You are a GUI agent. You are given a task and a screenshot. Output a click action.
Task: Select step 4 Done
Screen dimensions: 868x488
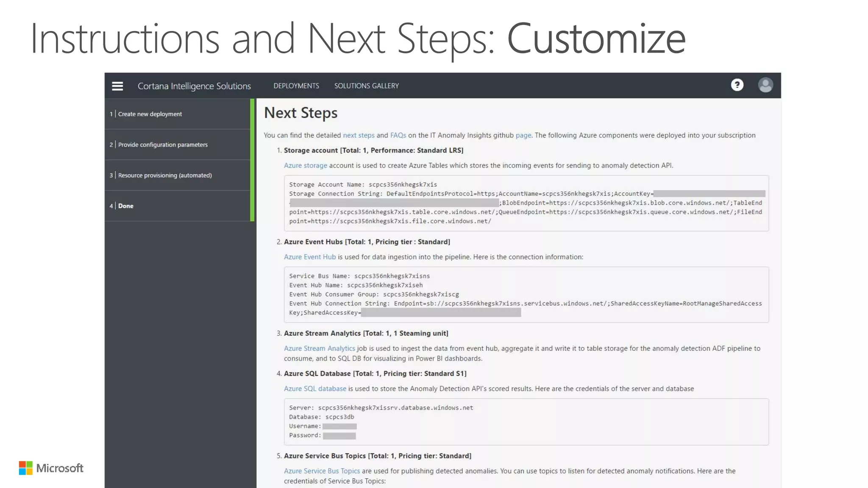pos(125,206)
